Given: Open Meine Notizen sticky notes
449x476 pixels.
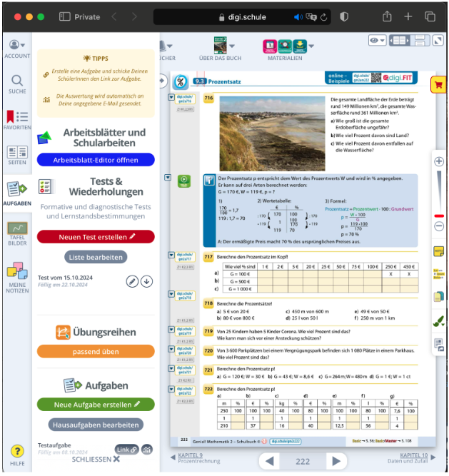Looking at the screenshot, I should click(x=17, y=275).
